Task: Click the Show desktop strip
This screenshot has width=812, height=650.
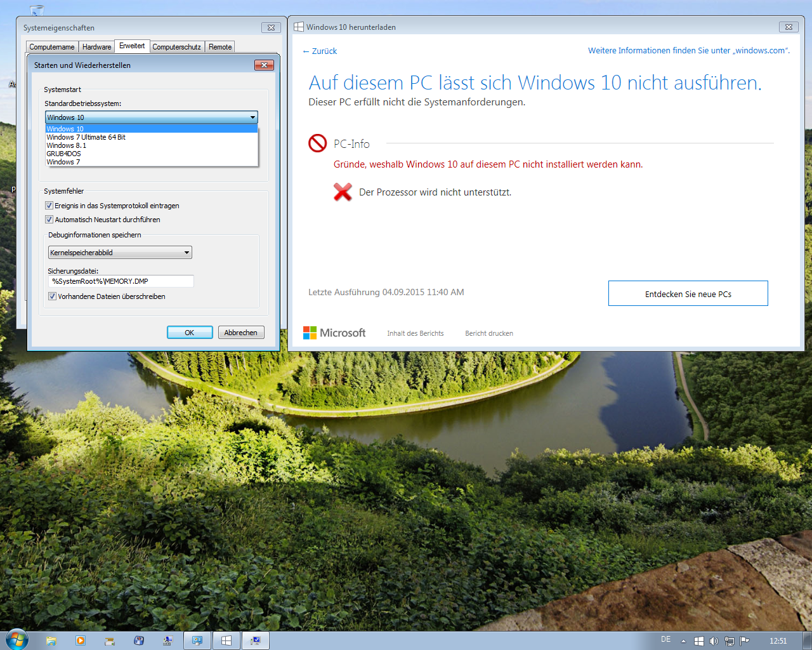Action: [x=808, y=640]
